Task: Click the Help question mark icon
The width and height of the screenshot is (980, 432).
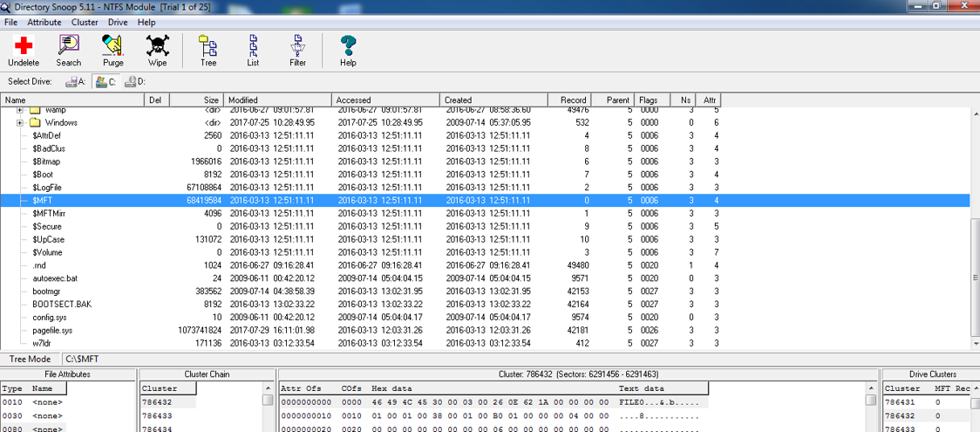Action: pos(348,51)
